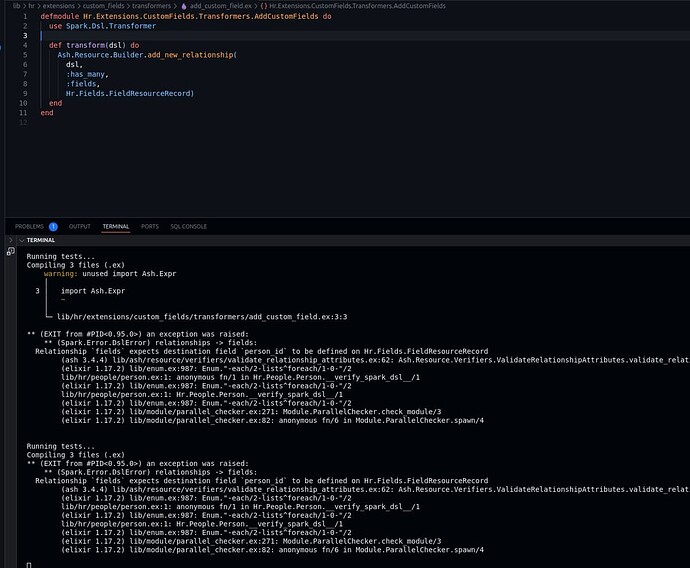Place cursor on 'Hr.Fields.FieldResourceRecord' in editor

pyautogui.click(x=128, y=94)
